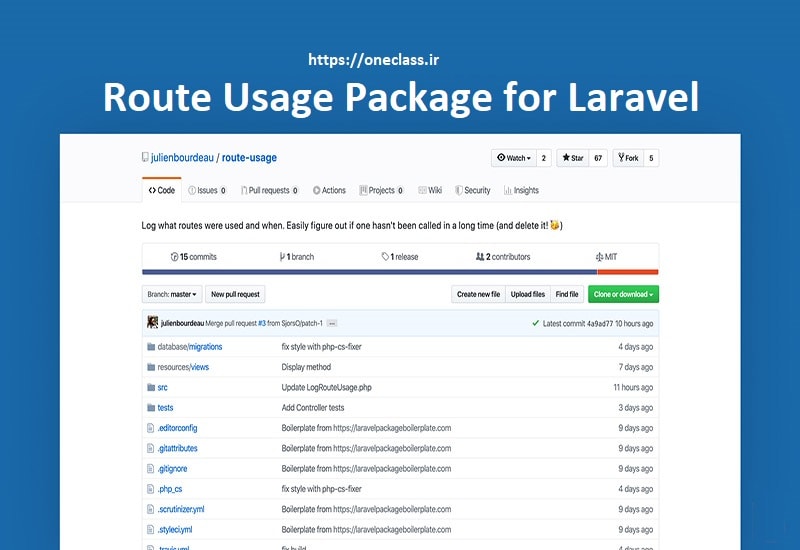Open the tests folder

(165, 408)
